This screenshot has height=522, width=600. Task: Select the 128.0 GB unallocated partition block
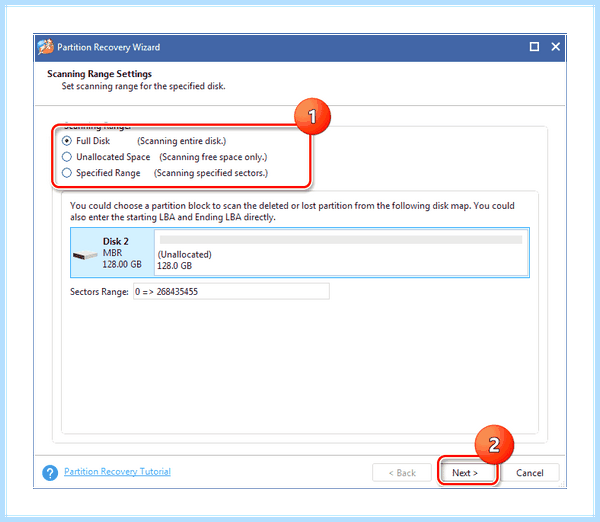tap(341, 253)
